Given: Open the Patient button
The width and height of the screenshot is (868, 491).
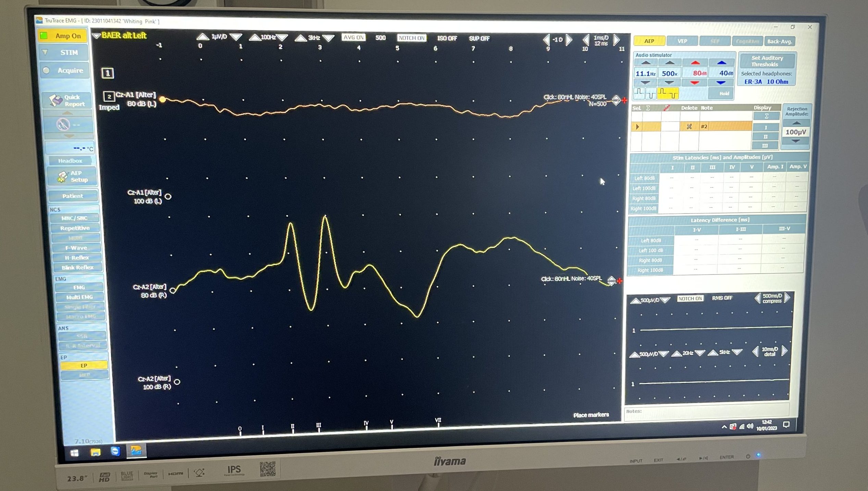Looking at the screenshot, I should coord(73,196).
